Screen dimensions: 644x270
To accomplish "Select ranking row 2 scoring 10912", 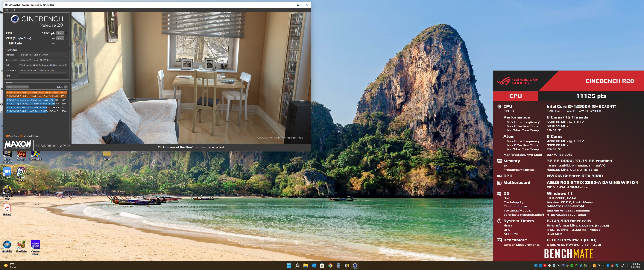I will (x=37, y=96).
